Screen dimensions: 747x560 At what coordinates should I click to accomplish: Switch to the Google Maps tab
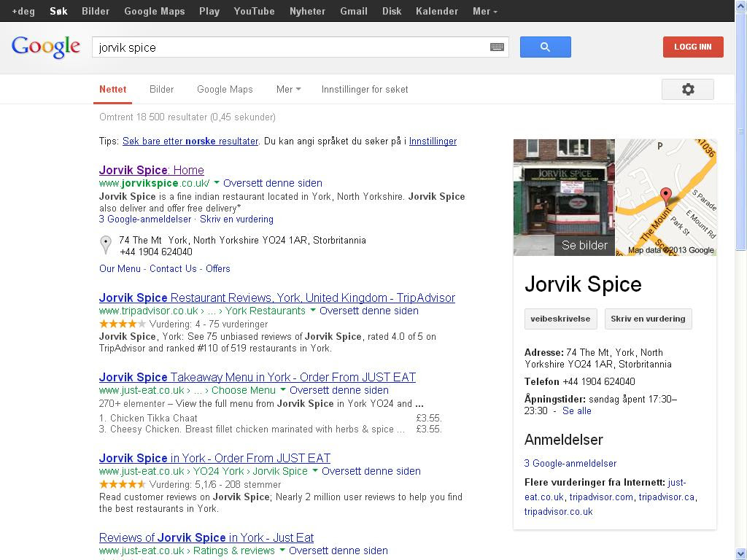click(225, 89)
